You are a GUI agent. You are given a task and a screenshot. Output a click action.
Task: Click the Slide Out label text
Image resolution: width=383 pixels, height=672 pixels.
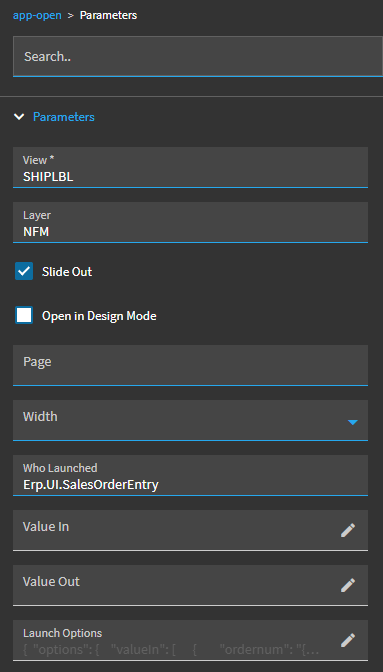click(67, 272)
